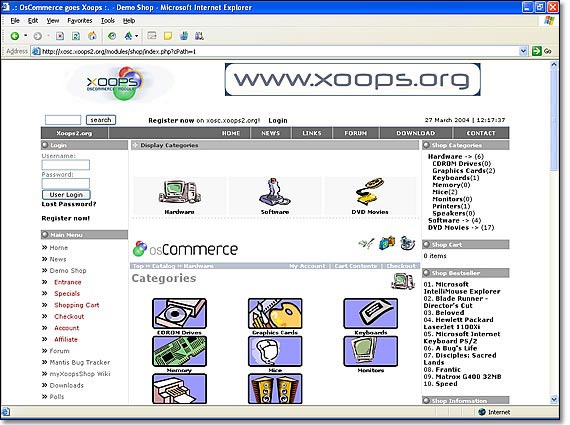Click the shopping bags cart icon
The width and height of the screenshot is (570, 425).
386,243
